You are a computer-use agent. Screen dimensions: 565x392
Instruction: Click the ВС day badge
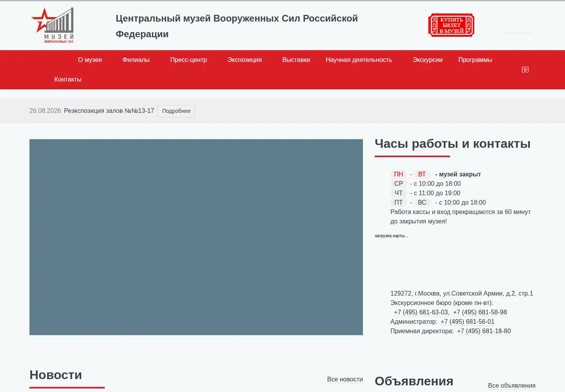pyautogui.click(x=422, y=203)
